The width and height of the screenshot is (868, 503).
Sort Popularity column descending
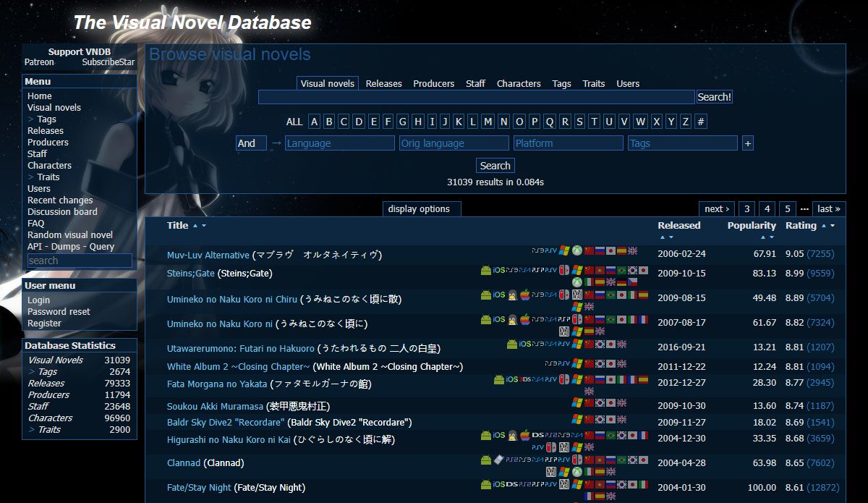(x=771, y=237)
